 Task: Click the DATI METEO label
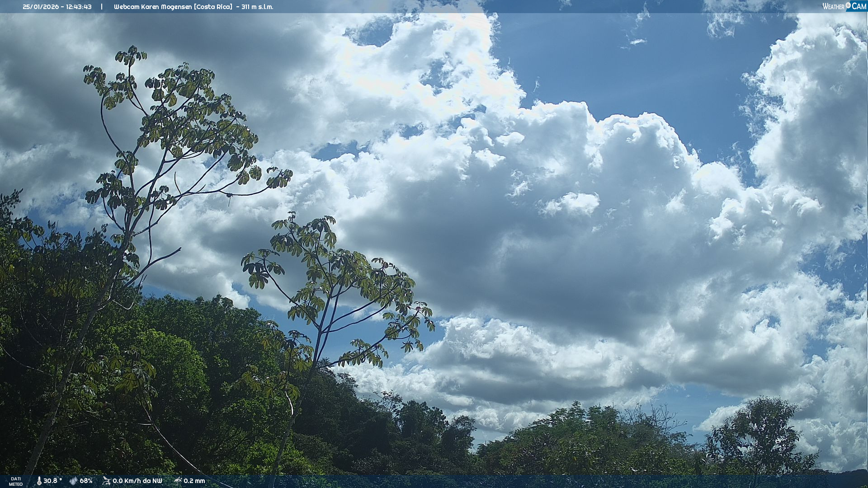pos(16,481)
